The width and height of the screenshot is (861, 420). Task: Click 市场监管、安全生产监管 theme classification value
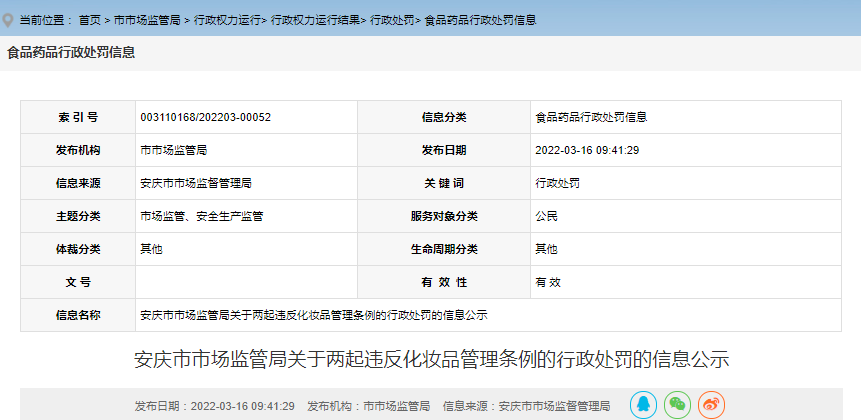pyautogui.click(x=201, y=216)
